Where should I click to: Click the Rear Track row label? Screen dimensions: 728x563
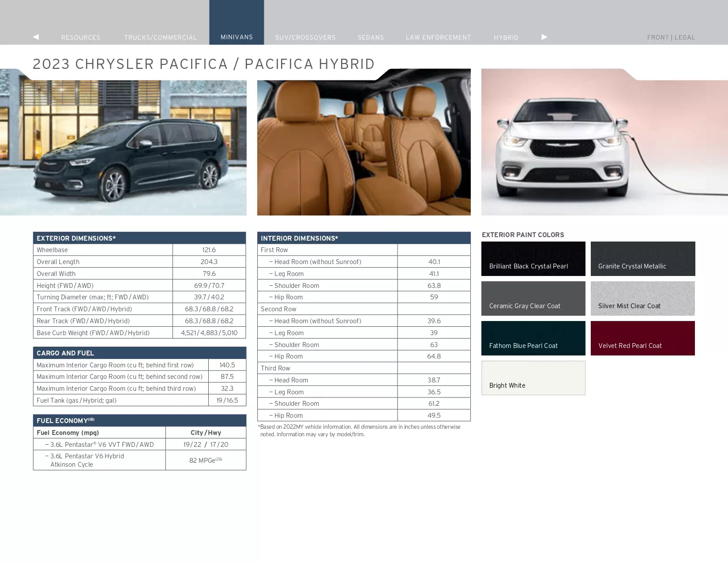click(83, 321)
